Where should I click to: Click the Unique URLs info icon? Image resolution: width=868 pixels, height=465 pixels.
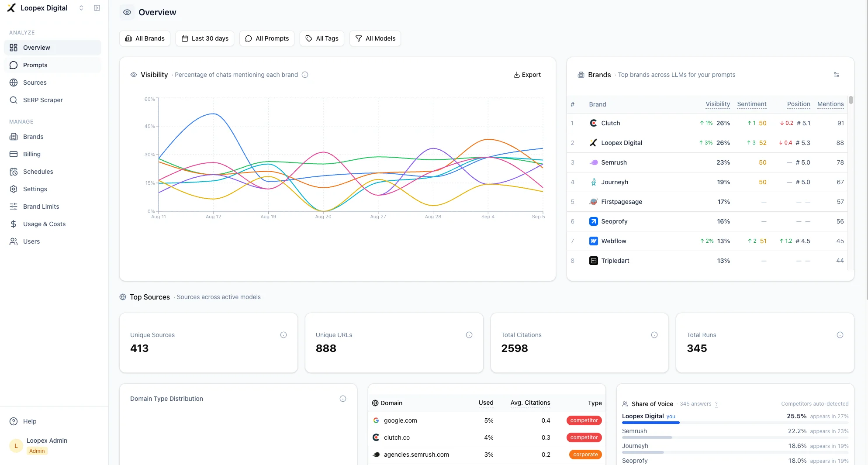(x=469, y=335)
